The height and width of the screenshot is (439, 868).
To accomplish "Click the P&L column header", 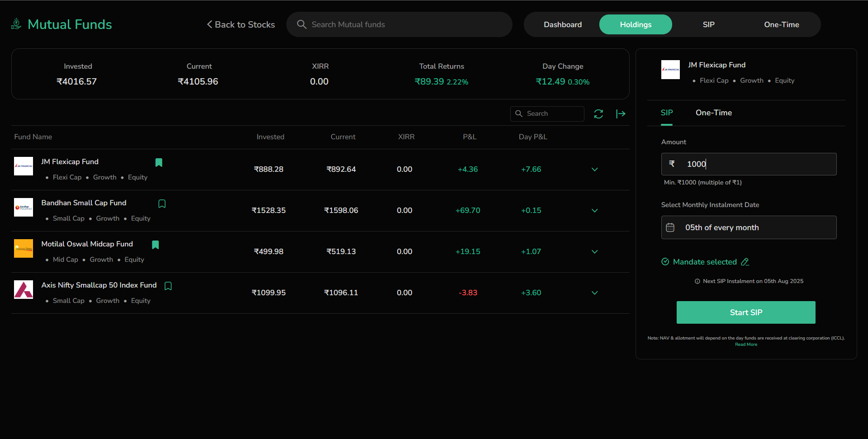I will (x=470, y=137).
